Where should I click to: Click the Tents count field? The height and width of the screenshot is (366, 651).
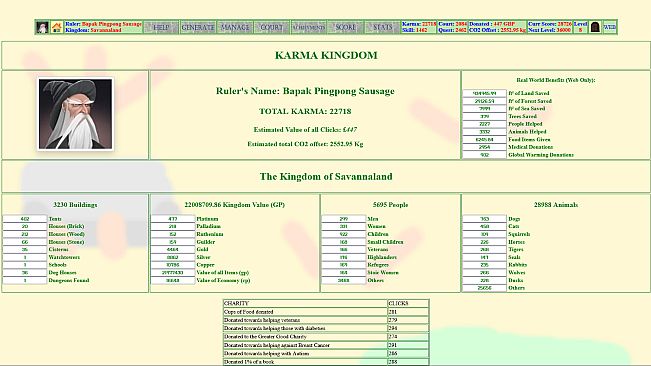tap(25, 219)
